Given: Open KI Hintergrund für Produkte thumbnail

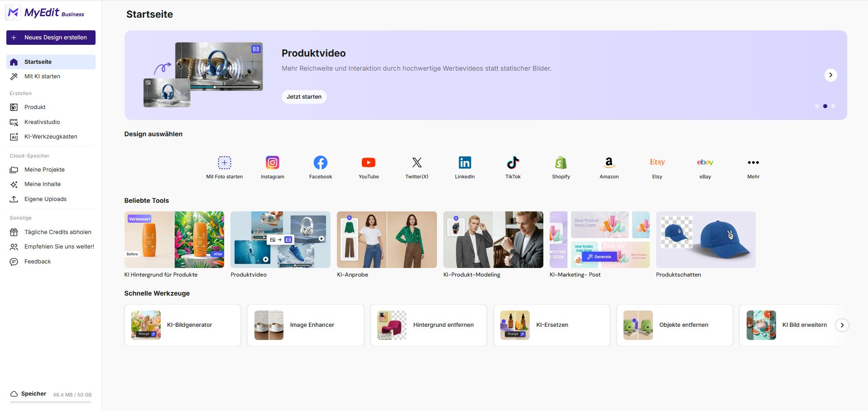Looking at the screenshot, I should coord(174,239).
